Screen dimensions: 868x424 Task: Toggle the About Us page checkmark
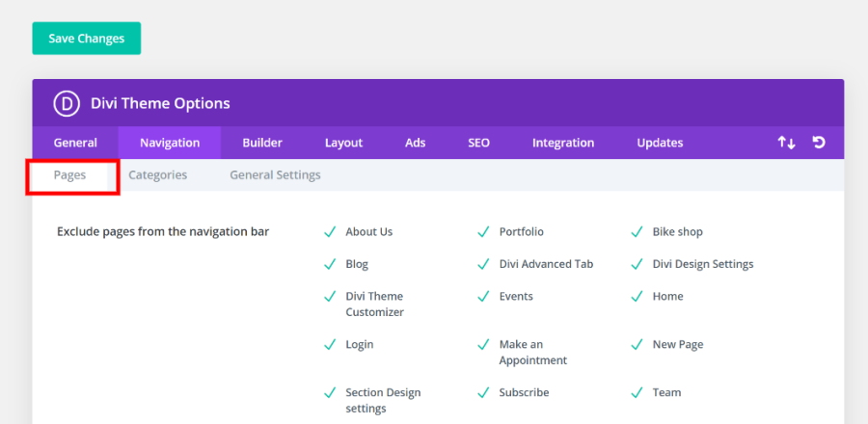(x=330, y=231)
